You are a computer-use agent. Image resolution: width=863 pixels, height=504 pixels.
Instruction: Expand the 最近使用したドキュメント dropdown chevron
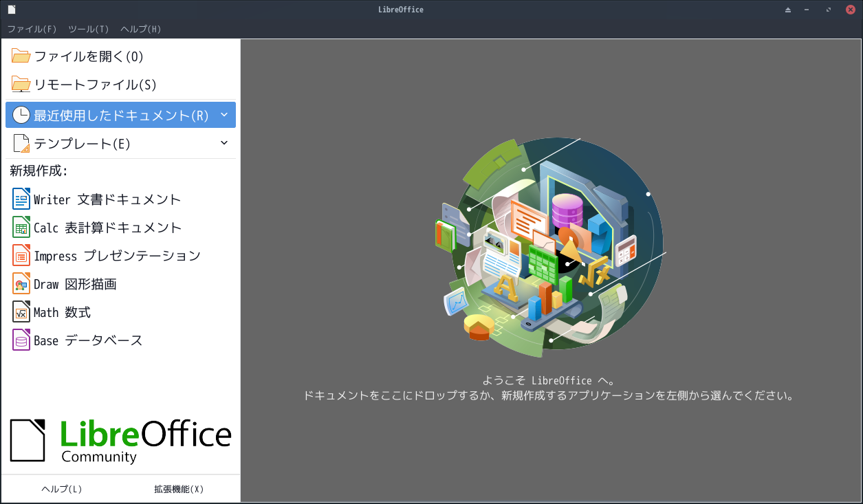[x=224, y=115]
